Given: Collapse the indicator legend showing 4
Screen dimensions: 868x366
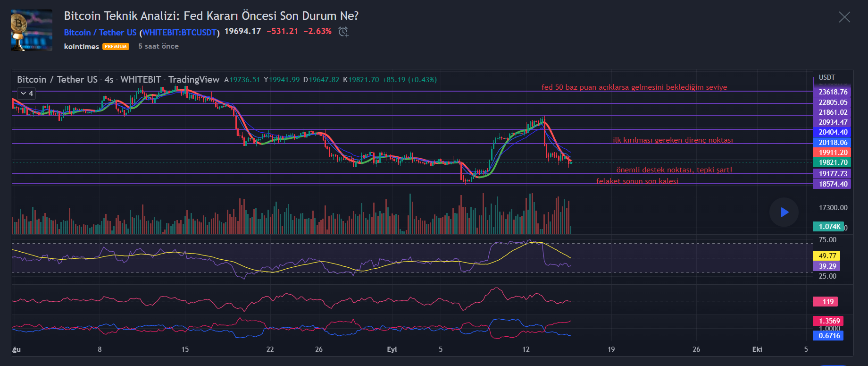Looking at the screenshot, I should pyautogui.click(x=26, y=94).
